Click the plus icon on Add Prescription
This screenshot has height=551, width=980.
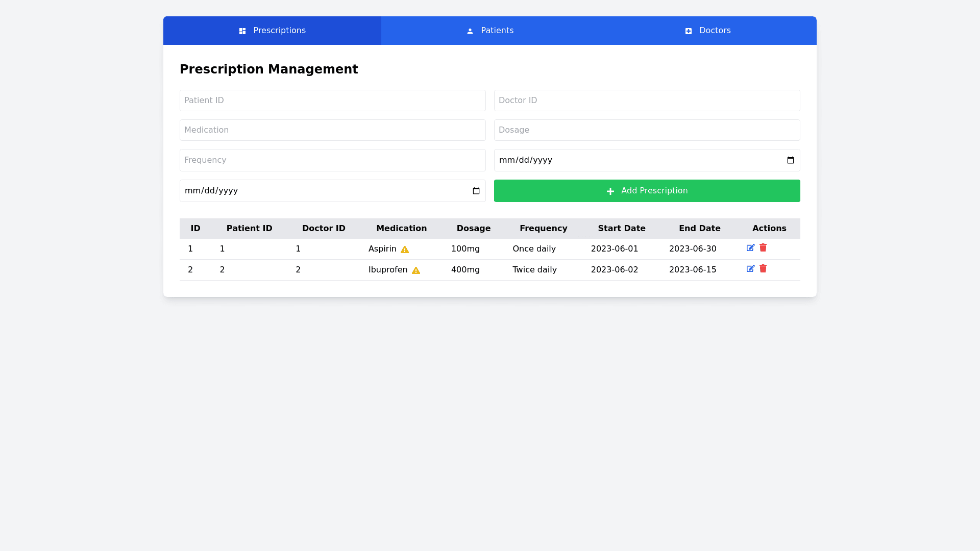tap(610, 191)
